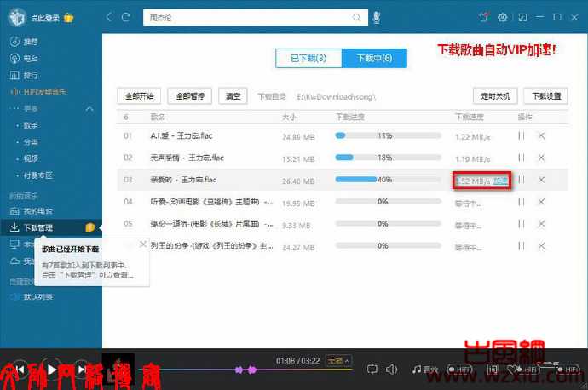Close the 歌曲已经开始下载 popup tip
588x390 pixels.
point(143,244)
